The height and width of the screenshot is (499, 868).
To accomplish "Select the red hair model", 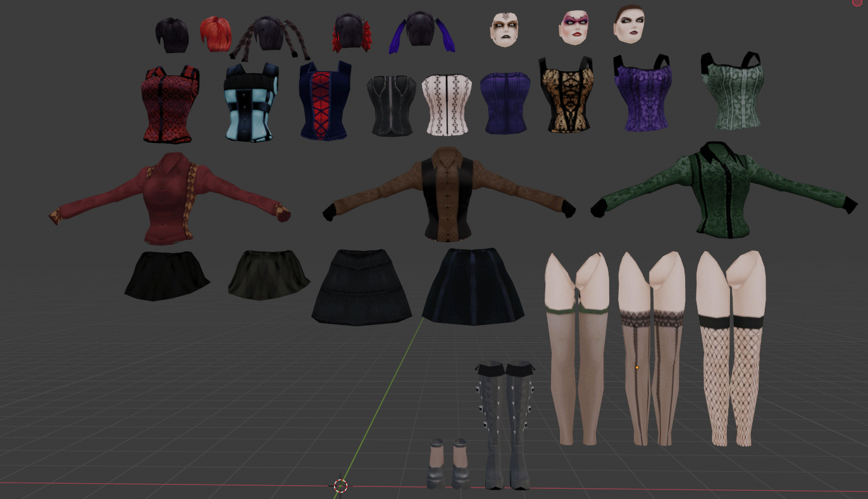I will click(x=215, y=34).
